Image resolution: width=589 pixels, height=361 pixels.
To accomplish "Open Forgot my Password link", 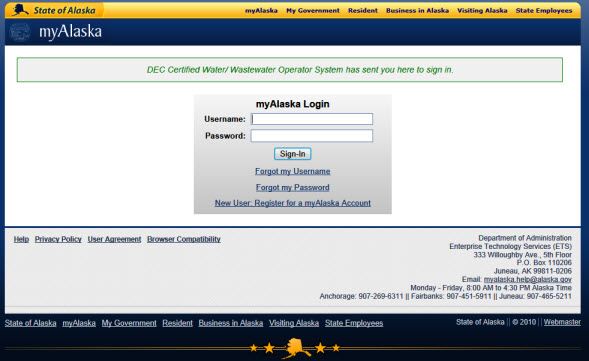I will pyautogui.click(x=293, y=187).
